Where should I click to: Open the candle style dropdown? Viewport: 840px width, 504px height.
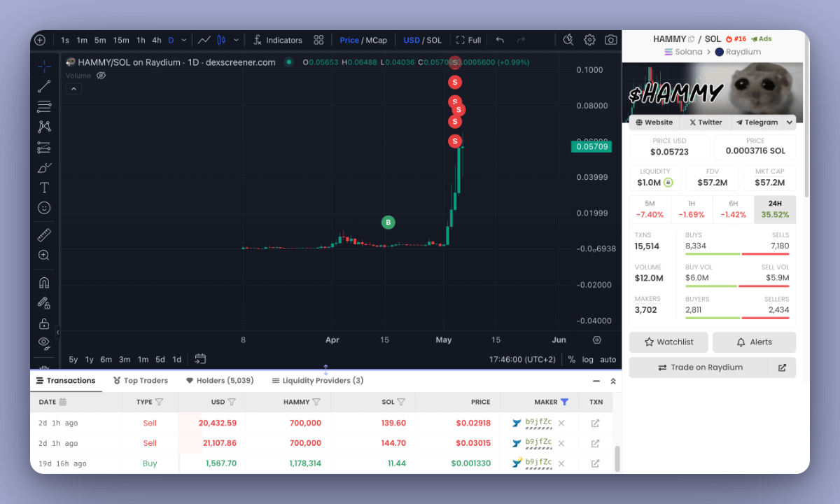click(x=235, y=40)
